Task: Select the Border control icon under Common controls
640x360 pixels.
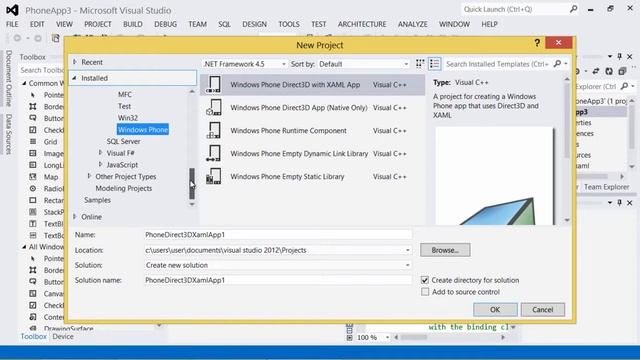Action: click(x=33, y=107)
